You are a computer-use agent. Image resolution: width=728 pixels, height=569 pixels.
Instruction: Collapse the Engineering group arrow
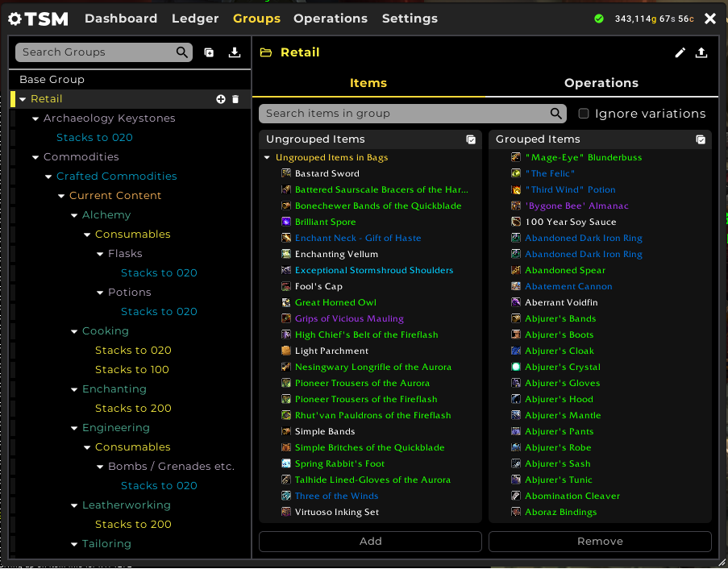tap(74, 428)
